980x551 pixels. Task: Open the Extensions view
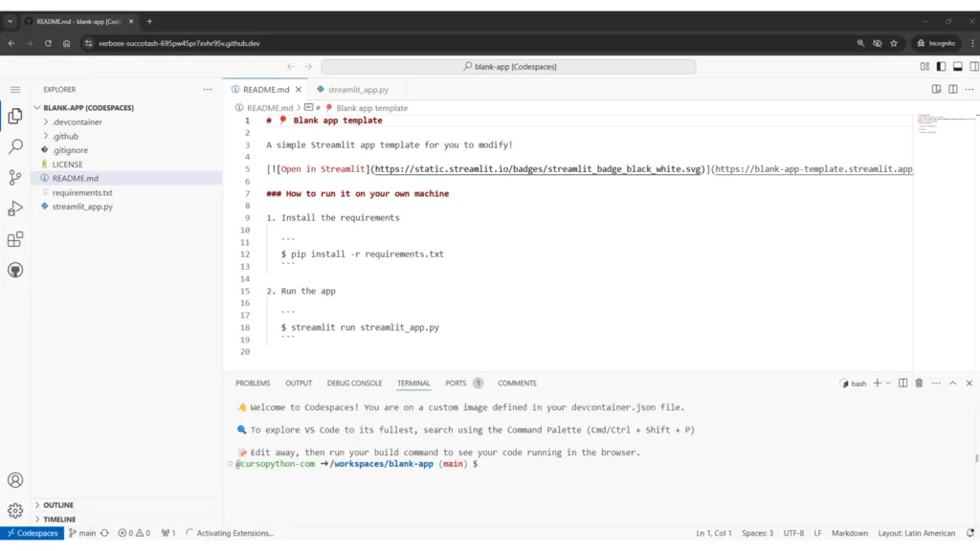pos(14,239)
